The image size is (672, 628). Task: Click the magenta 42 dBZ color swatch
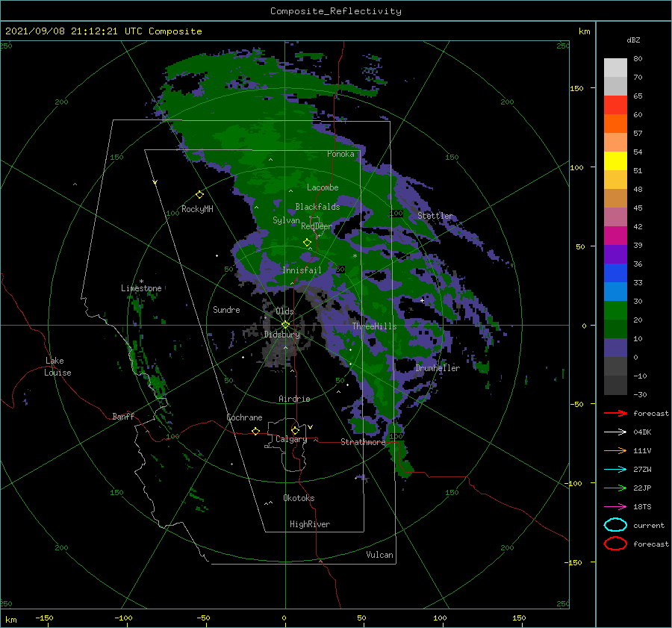pos(615,236)
